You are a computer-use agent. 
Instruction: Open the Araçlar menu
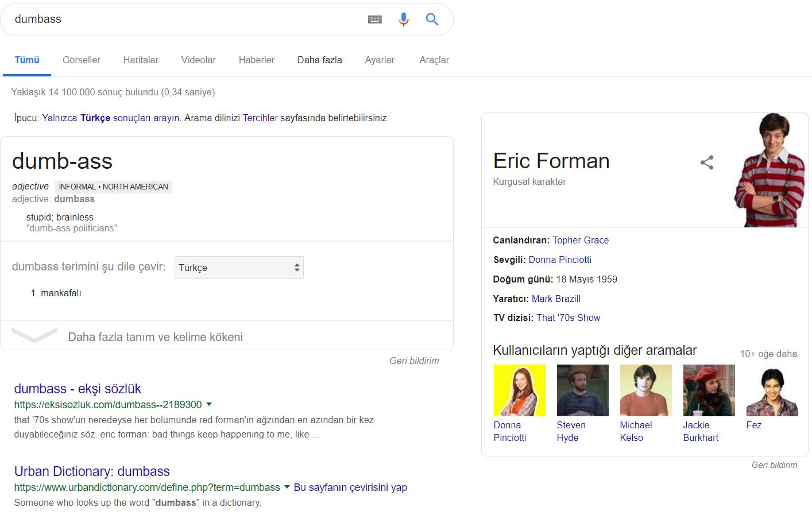pos(434,60)
